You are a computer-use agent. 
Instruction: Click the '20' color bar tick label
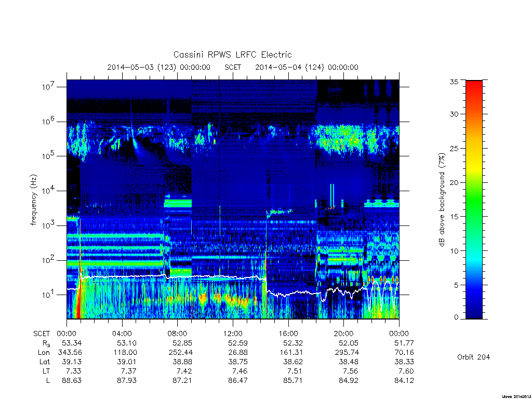tap(454, 182)
